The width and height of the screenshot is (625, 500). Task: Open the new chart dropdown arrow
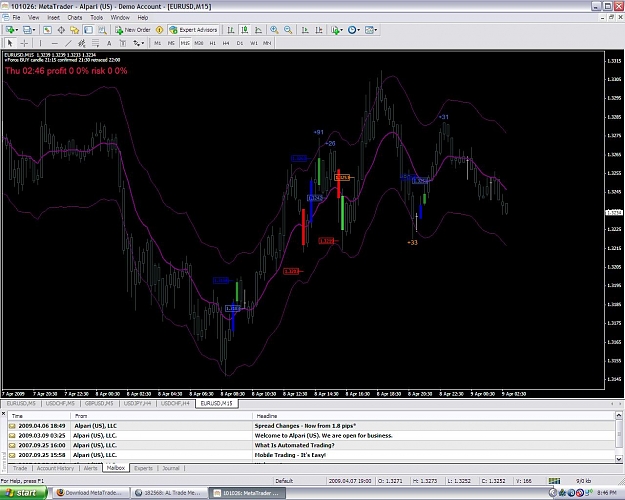point(16,30)
